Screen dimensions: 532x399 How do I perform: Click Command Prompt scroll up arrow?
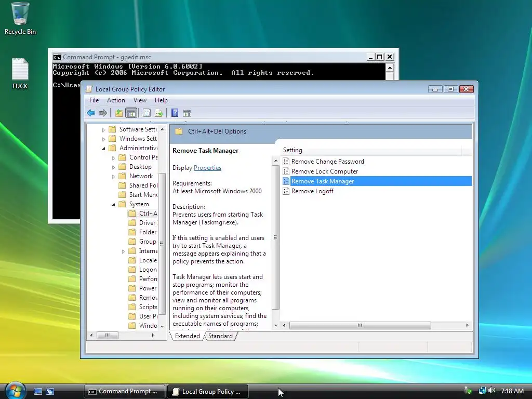[x=390, y=68]
